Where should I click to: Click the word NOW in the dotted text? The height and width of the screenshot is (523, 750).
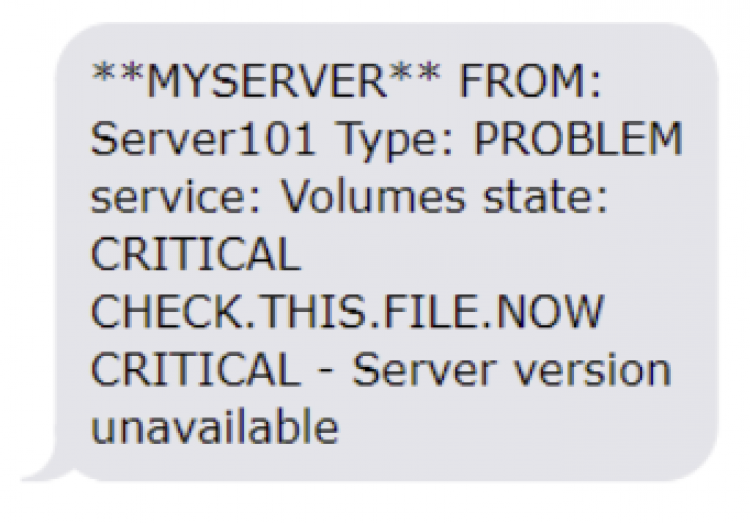tap(549, 312)
